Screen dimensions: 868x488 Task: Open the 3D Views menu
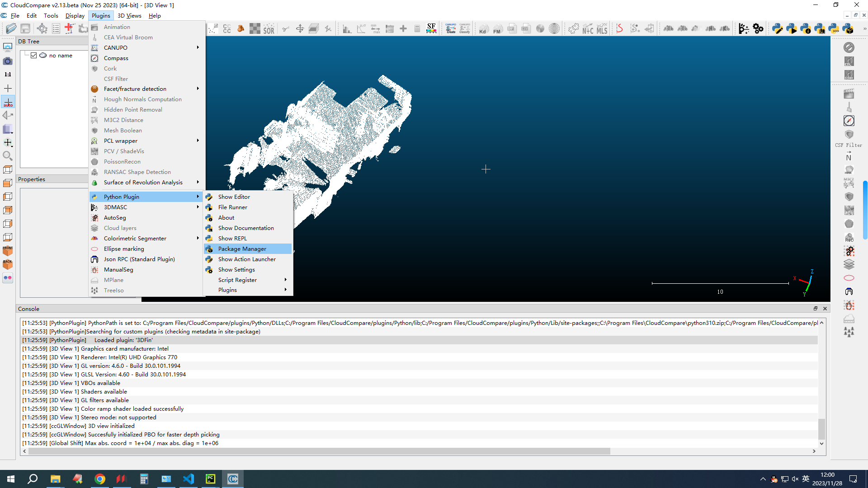tap(129, 15)
